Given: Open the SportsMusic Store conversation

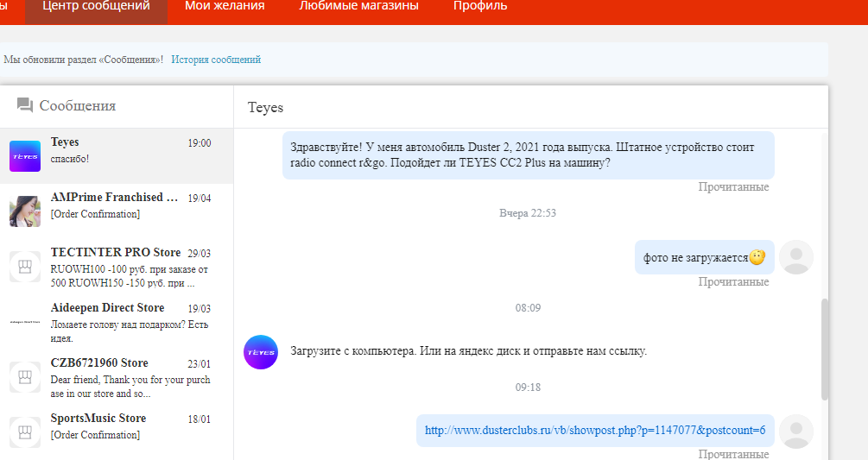Looking at the screenshot, I should (117, 432).
